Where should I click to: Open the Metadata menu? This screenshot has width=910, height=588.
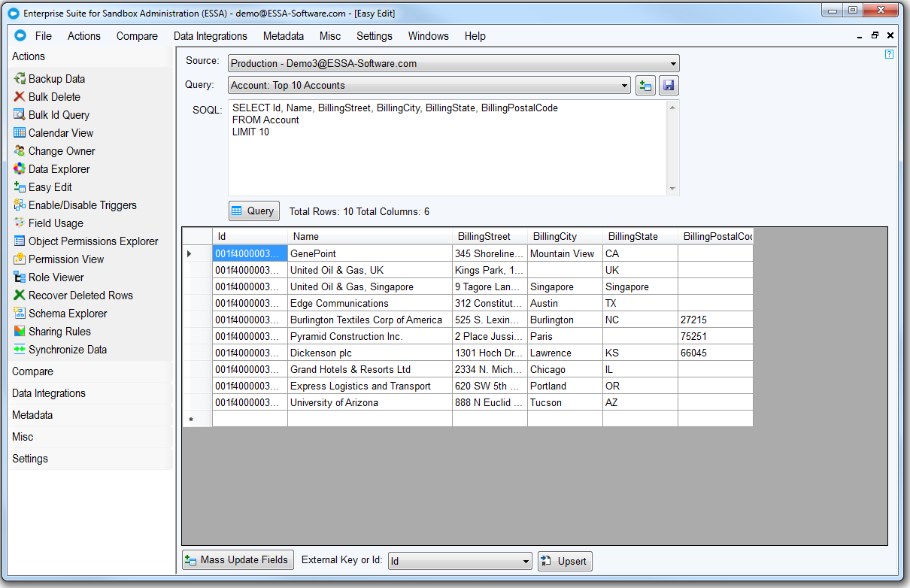click(284, 36)
